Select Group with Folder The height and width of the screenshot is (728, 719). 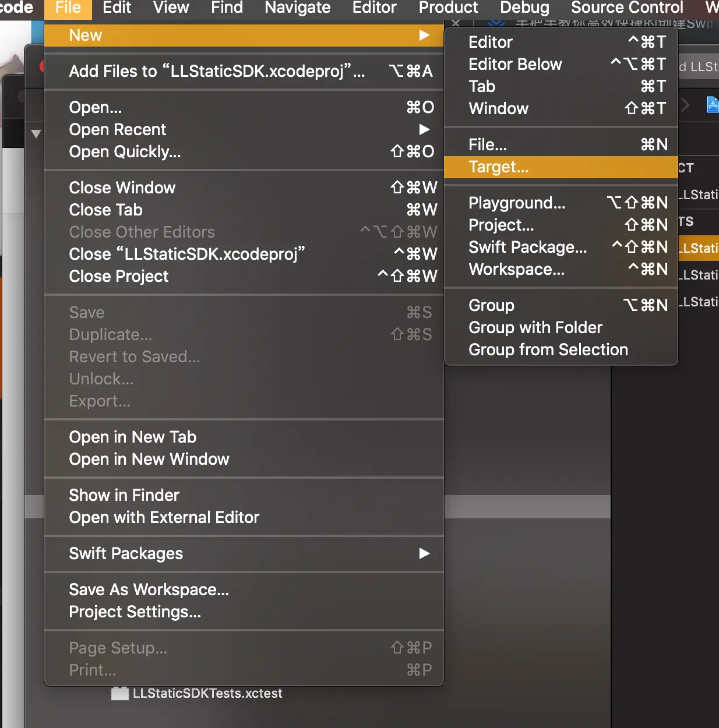coord(561,328)
